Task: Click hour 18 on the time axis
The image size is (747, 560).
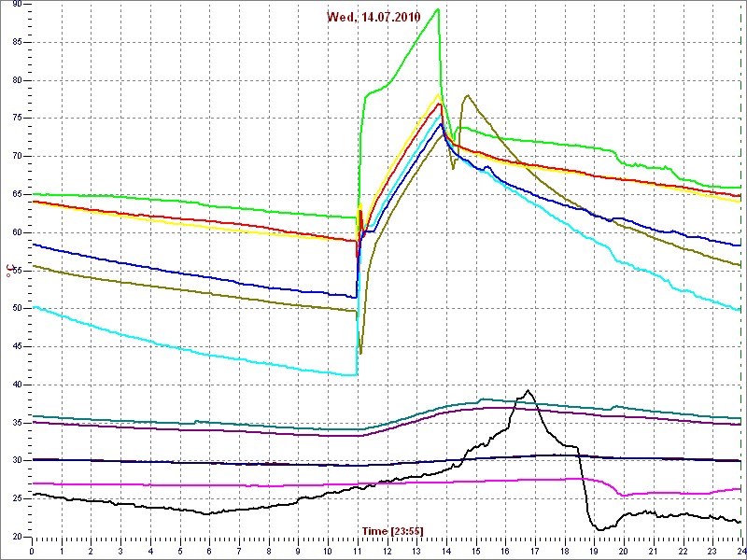Action: tap(563, 551)
